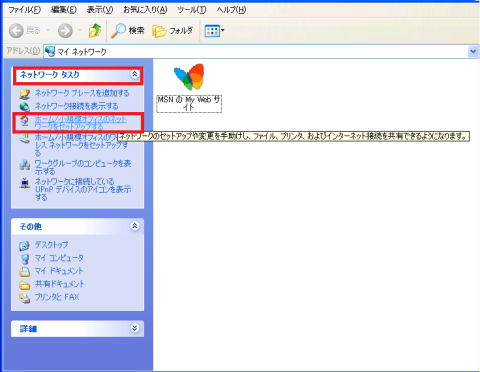Screen dimensions: 480x372
Task: Click the ネットワーク プレースを追加する icon
Action: tap(25, 94)
